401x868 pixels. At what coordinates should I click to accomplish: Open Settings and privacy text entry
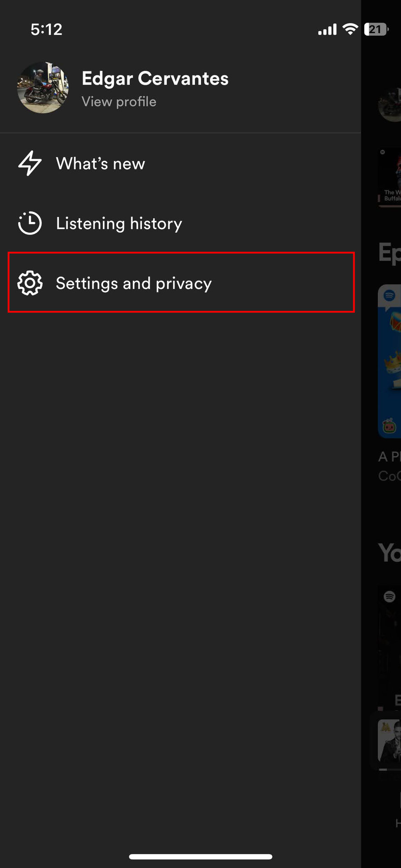click(x=133, y=283)
